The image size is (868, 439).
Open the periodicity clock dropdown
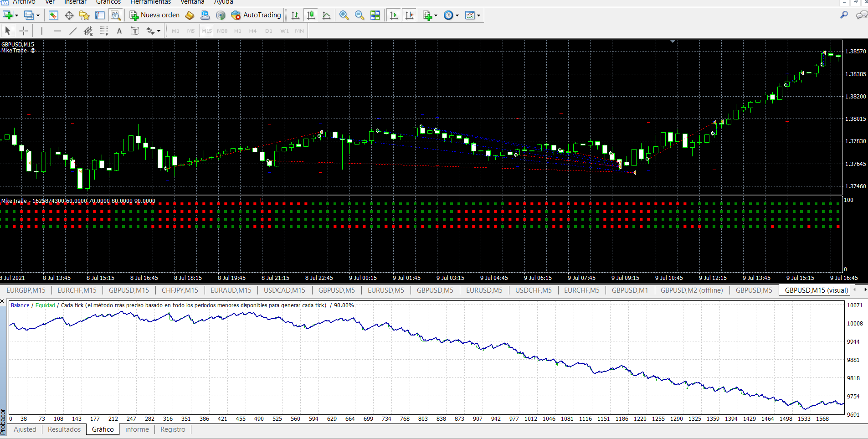tap(457, 15)
